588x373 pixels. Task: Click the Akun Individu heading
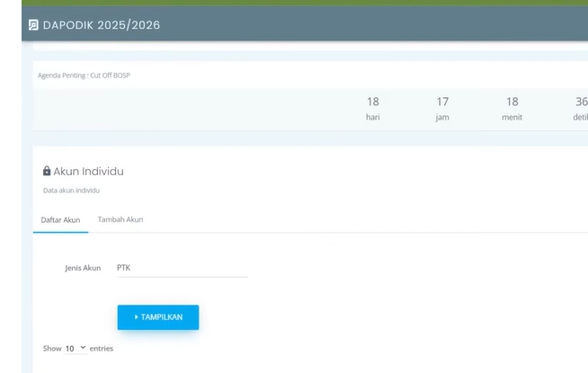point(88,172)
